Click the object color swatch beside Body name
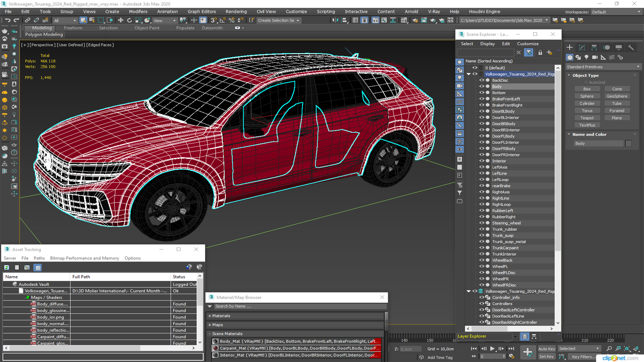Image resolution: width=644 pixels, height=362 pixels. tap(628, 143)
